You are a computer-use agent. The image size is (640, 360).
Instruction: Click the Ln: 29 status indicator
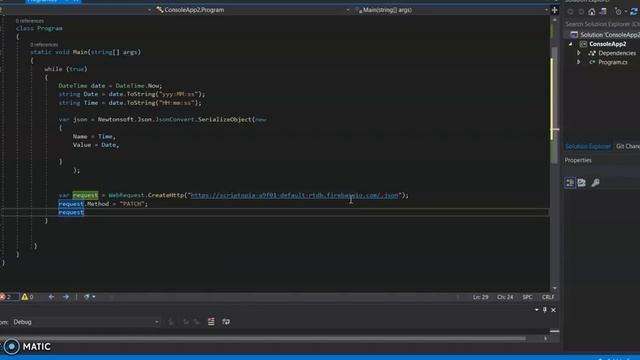pos(480,297)
